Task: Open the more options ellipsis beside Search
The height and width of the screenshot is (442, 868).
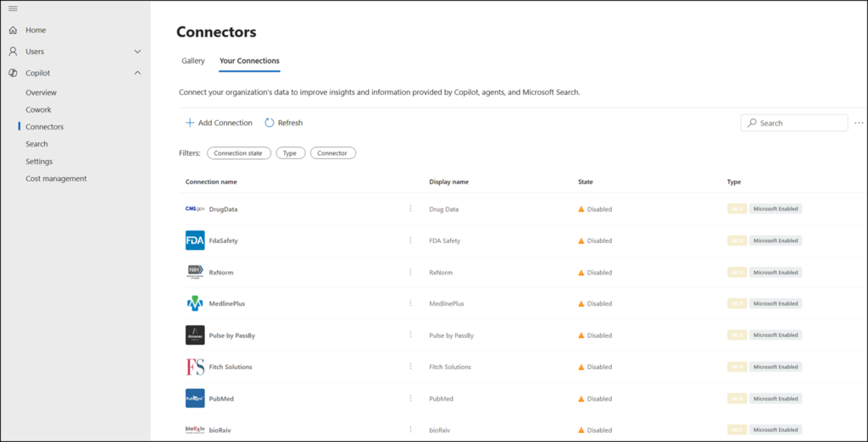Action: (x=859, y=123)
